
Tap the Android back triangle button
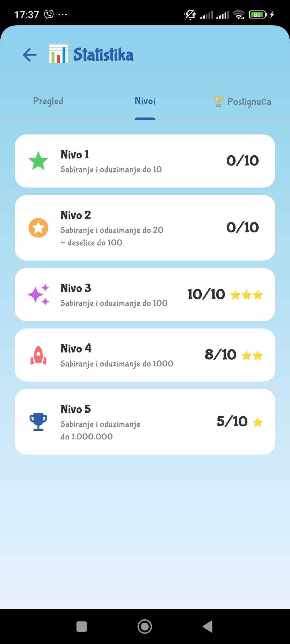pos(208,627)
